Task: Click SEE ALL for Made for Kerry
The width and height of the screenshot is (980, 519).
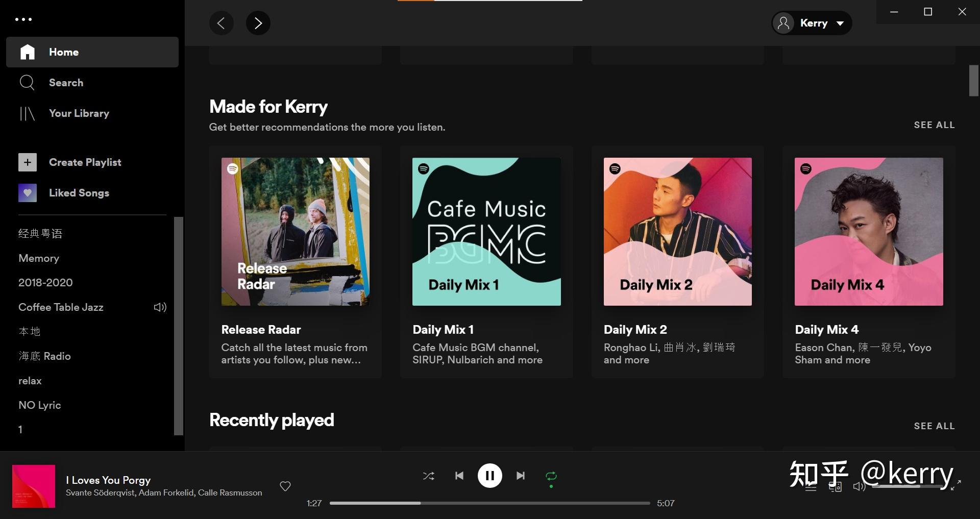Action: (x=934, y=125)
